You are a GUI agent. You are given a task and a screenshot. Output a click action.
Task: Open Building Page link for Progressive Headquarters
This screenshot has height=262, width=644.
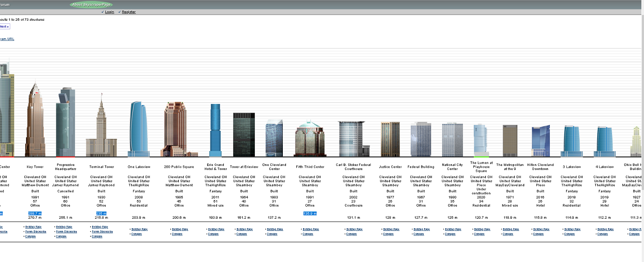(64, 227)
